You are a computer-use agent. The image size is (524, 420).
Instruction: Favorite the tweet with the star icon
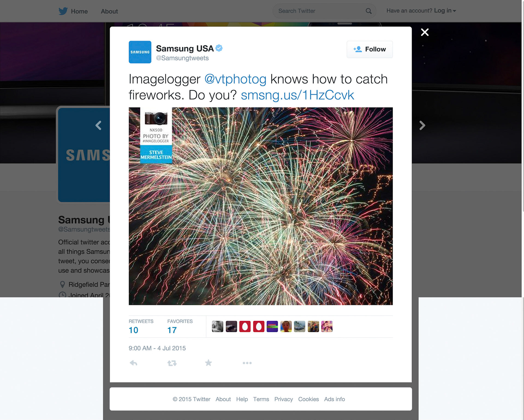(x=209, y=363)
